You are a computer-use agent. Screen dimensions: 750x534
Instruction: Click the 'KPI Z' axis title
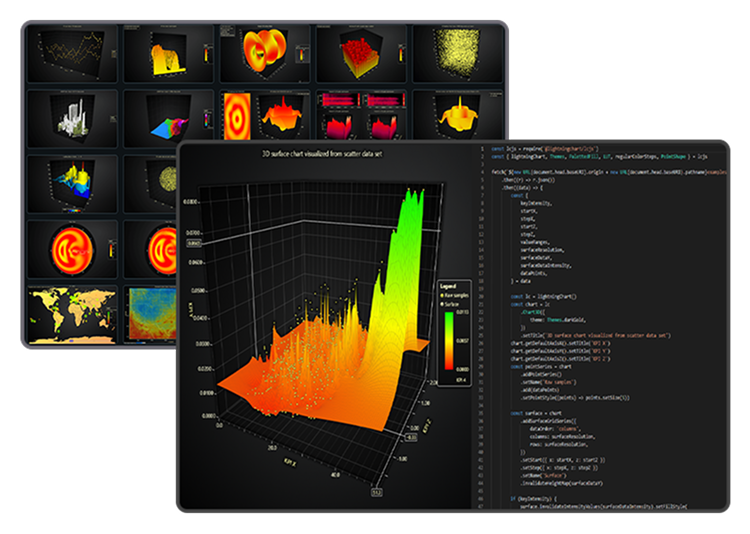tap(427, 425)
